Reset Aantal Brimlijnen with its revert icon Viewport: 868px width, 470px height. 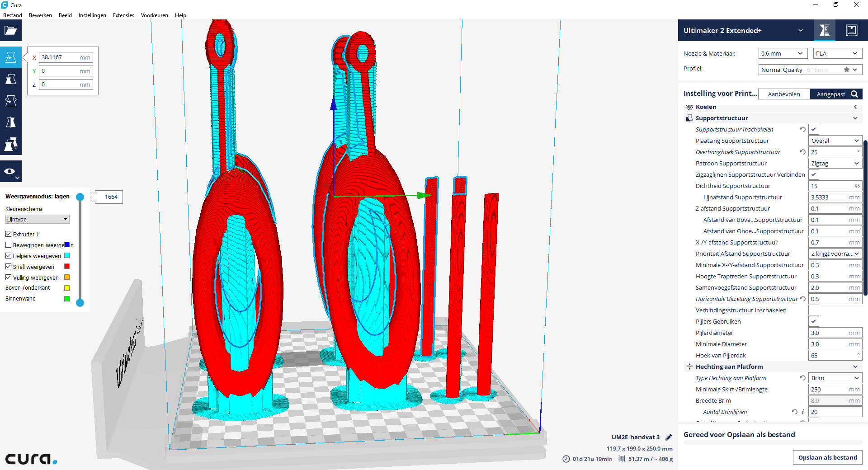click(x=794, y=412)
